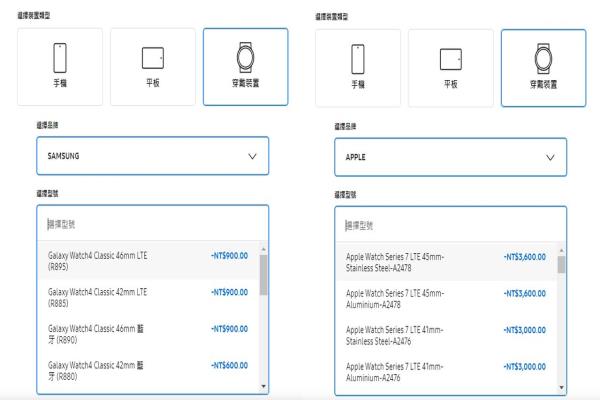Select the 手機 phone icon in right panel

358,59
